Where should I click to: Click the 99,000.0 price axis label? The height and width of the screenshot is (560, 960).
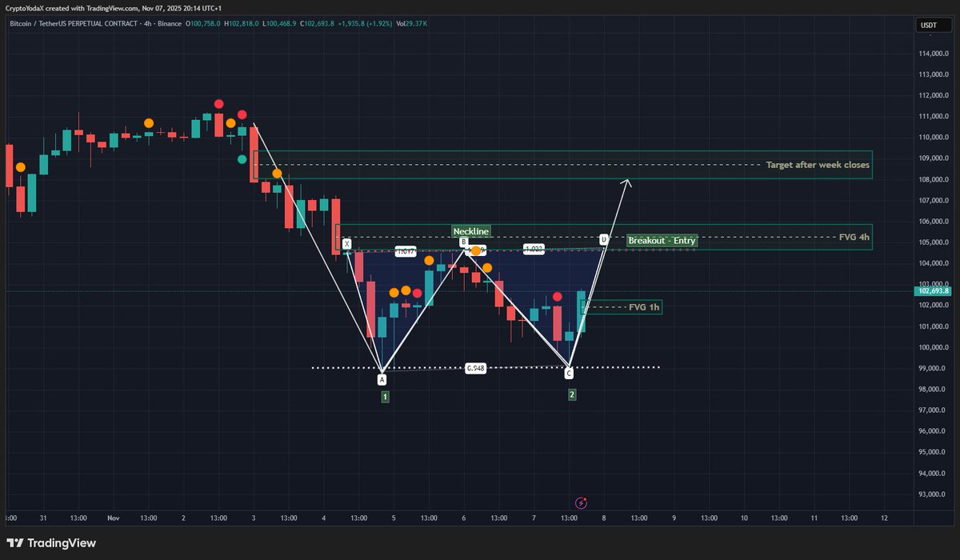click(935, 369)
